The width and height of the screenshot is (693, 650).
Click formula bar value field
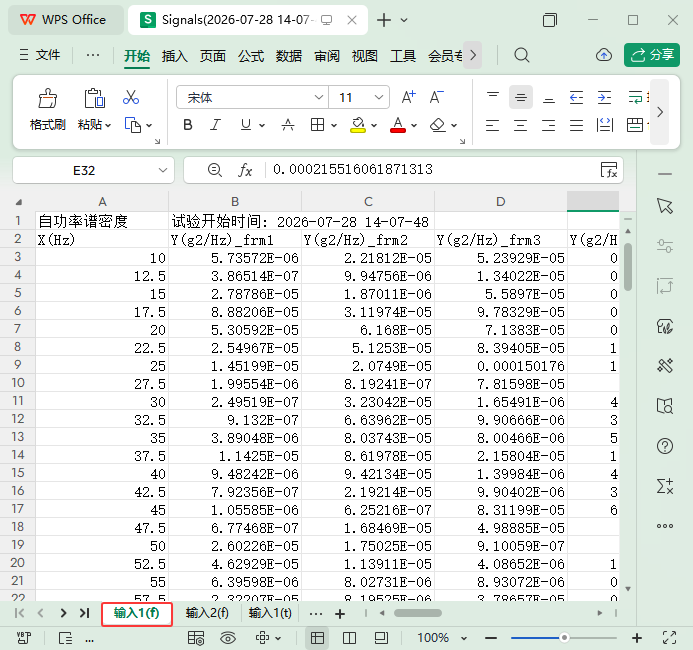433,170
